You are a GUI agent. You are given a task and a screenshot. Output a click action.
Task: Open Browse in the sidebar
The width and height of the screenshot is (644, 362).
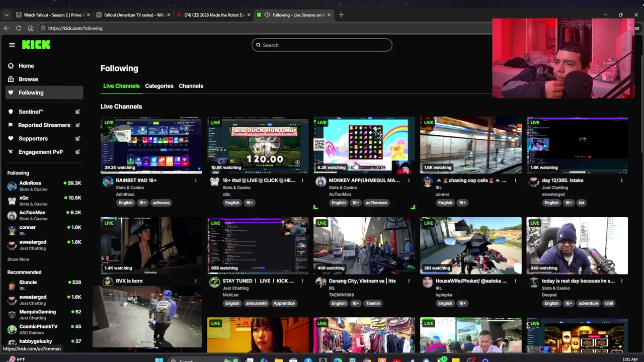click(x=28, y=79)
